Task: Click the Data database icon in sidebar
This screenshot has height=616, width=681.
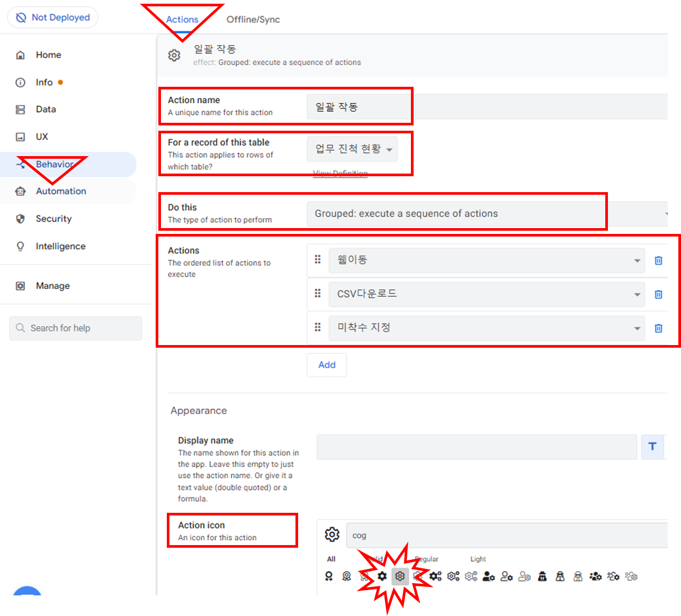Action: tap(20, 110)
